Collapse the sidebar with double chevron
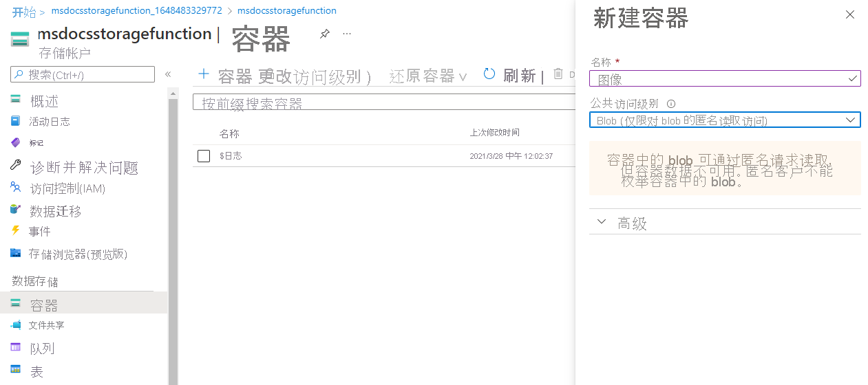Image resolution: width=868 pixels, height=385 pixels. coord(167,74)
